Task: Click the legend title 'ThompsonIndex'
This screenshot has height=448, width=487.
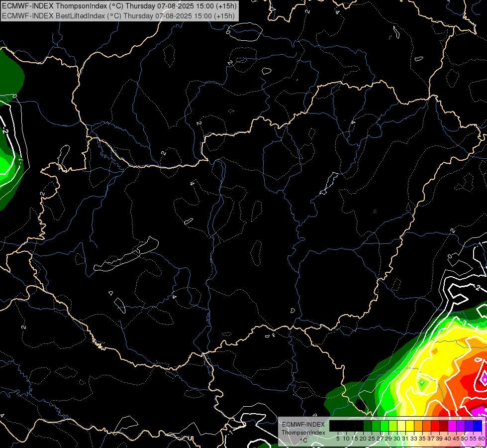Action: click(303, 433)
